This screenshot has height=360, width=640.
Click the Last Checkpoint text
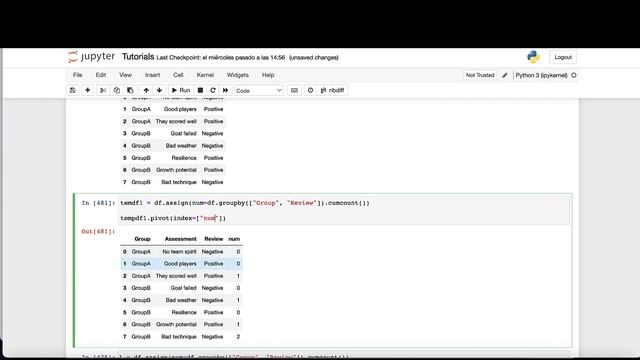[220, 58]
